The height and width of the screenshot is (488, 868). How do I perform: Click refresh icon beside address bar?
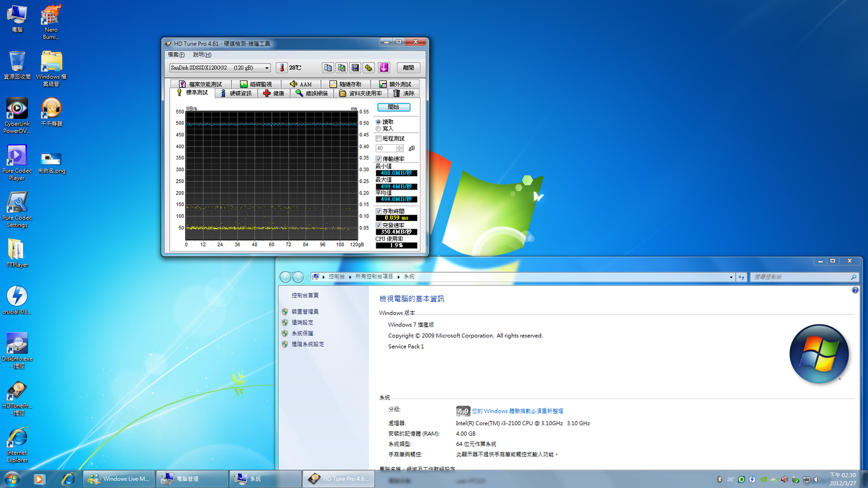(x=741, y=277)
